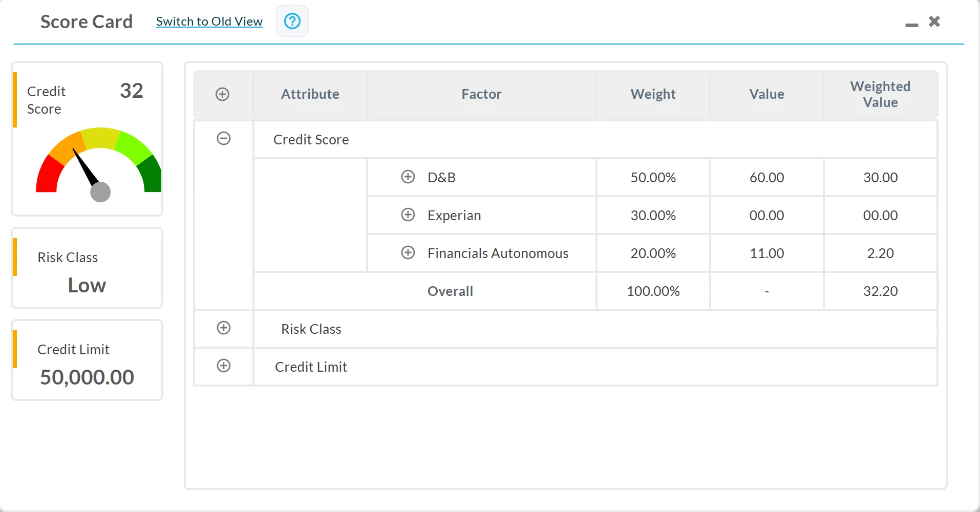The height and width of the screenshot is (512, 980).
Task: Collapse the Credit Score attribute row
Action: pyautogui.click(x=224, y=139)
